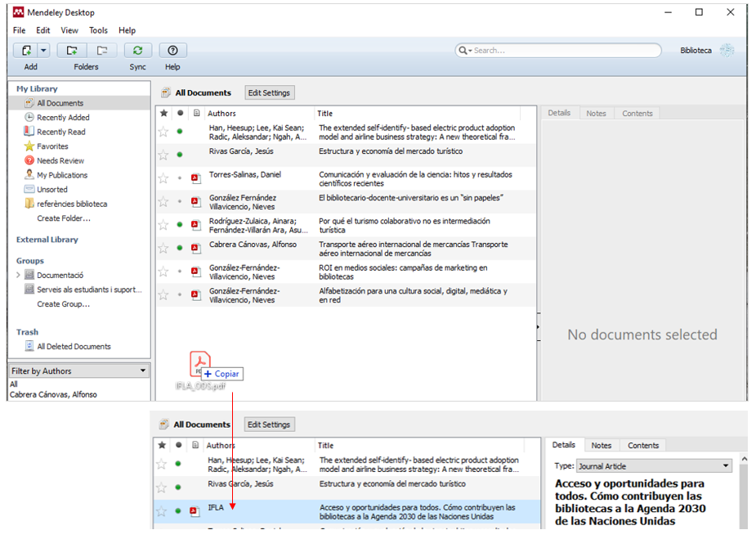Click the Sync toolbar icon
This screenshot has height=539, width=756.
tap(138, 50)
